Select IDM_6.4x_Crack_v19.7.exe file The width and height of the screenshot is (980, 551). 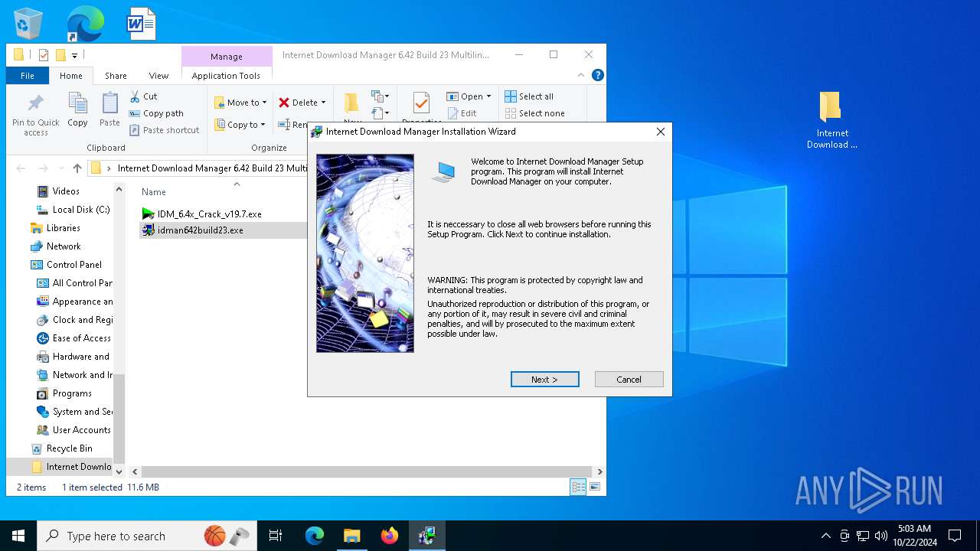click(x=202, y=214)
